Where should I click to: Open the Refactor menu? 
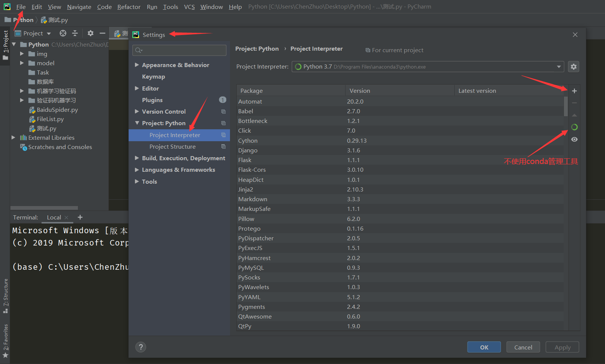pyautogui.click(x=129, y=7)
